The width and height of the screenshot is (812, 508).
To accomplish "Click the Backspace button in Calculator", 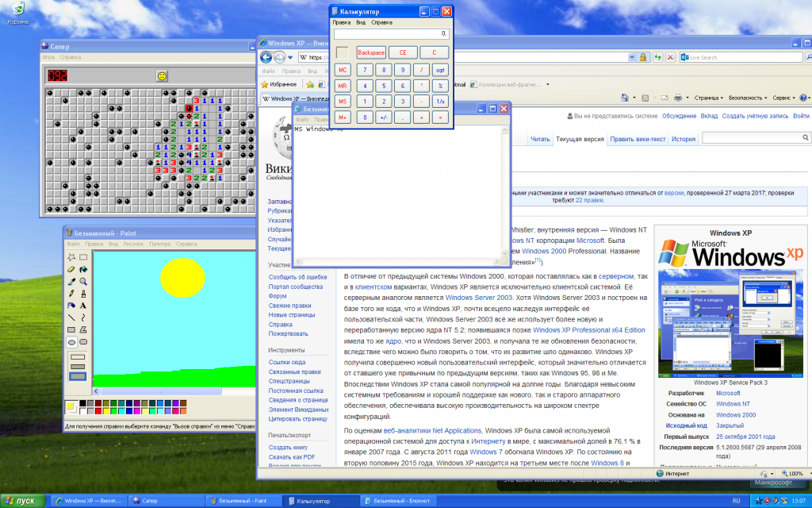I will point(371,52).
